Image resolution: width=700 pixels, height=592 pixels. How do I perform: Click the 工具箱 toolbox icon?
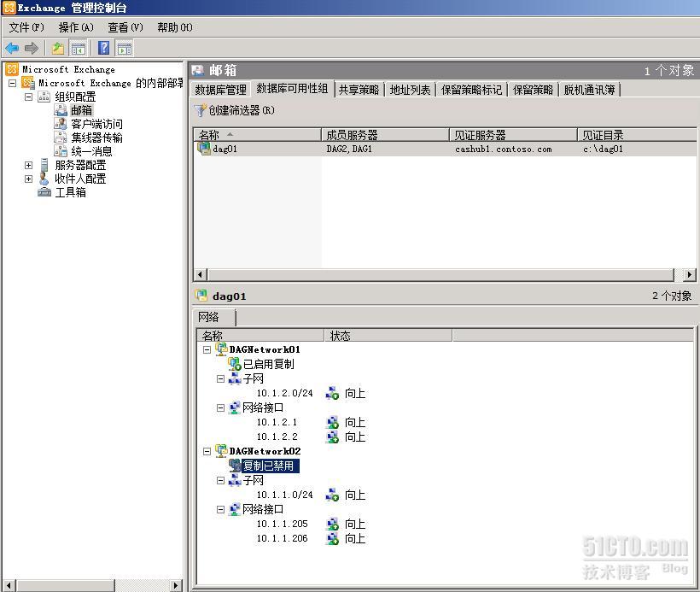click(x=44, y=192)
